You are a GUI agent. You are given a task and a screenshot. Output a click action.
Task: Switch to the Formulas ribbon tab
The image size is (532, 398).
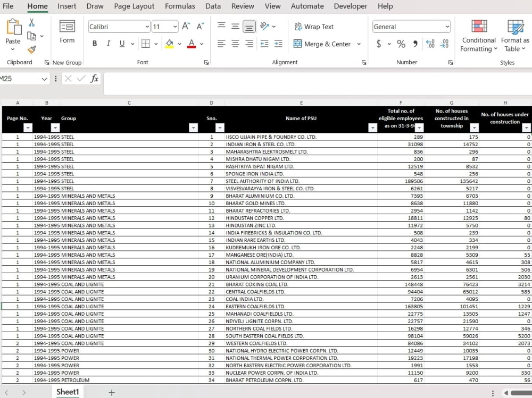point(180,6)
